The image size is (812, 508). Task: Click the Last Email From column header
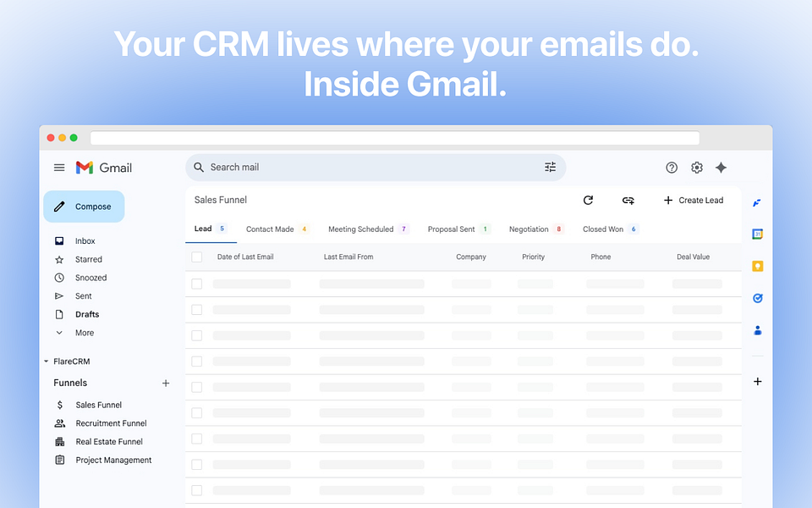[348, 257]
